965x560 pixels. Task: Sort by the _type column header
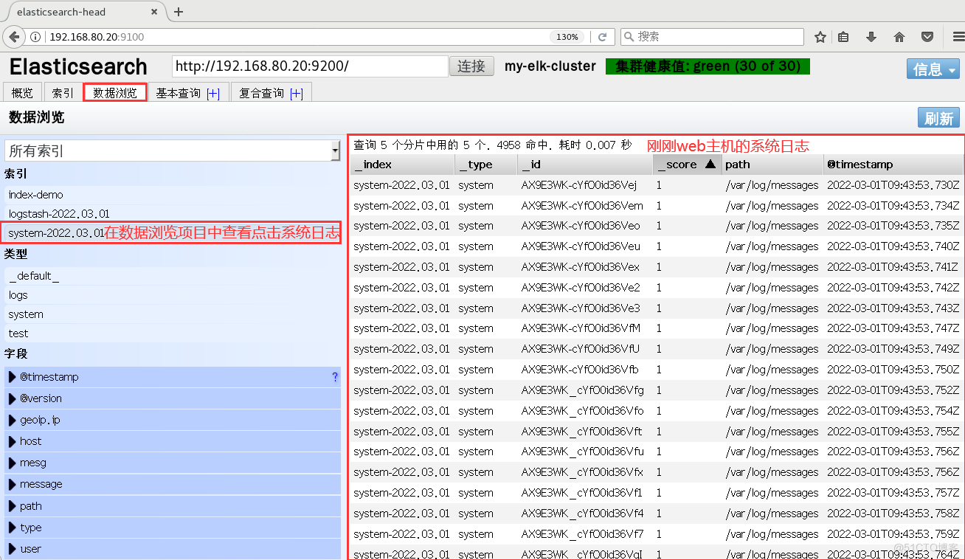486,165
